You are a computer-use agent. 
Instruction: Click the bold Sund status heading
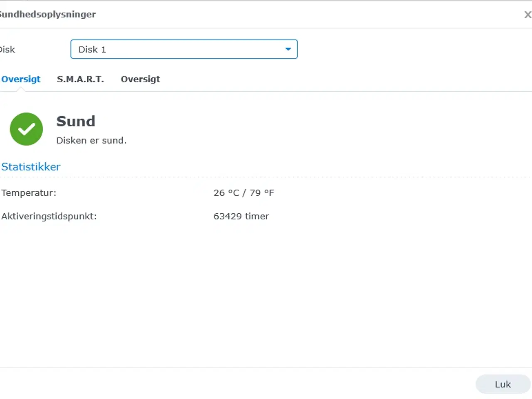76,121
